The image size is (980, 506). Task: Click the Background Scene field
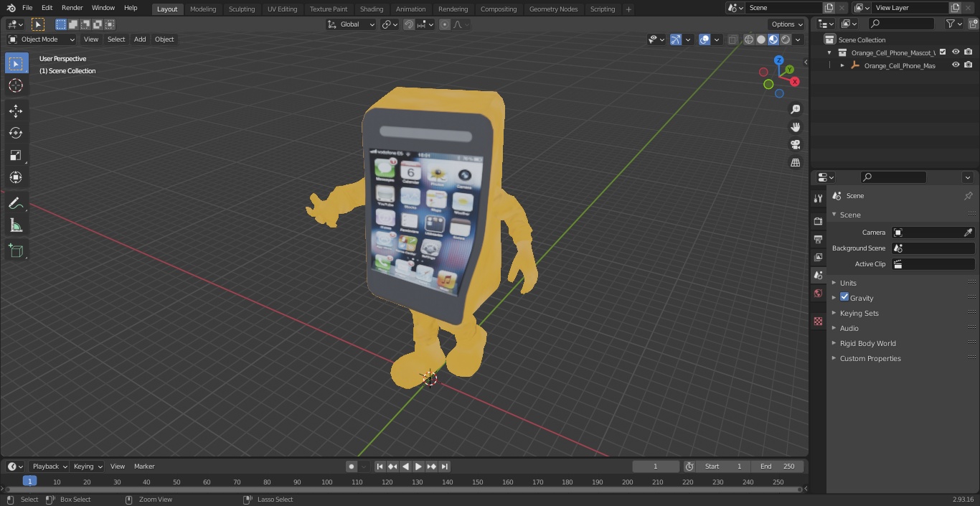(933, 248)
